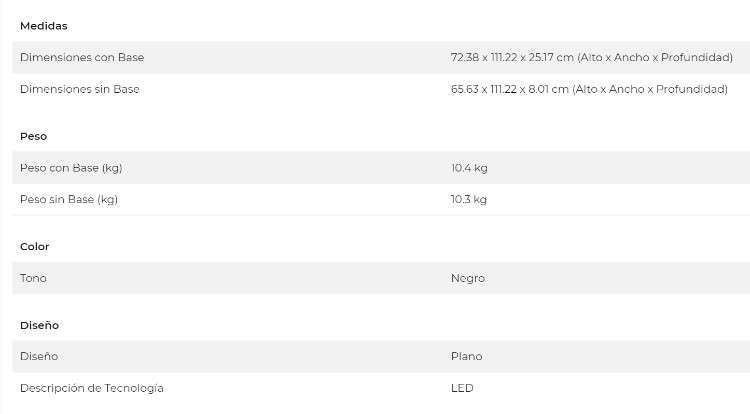This screenshot has height=414, width=750.
Task: Select the Descripción de Tecnología label
Action: (x=92, y=388)
